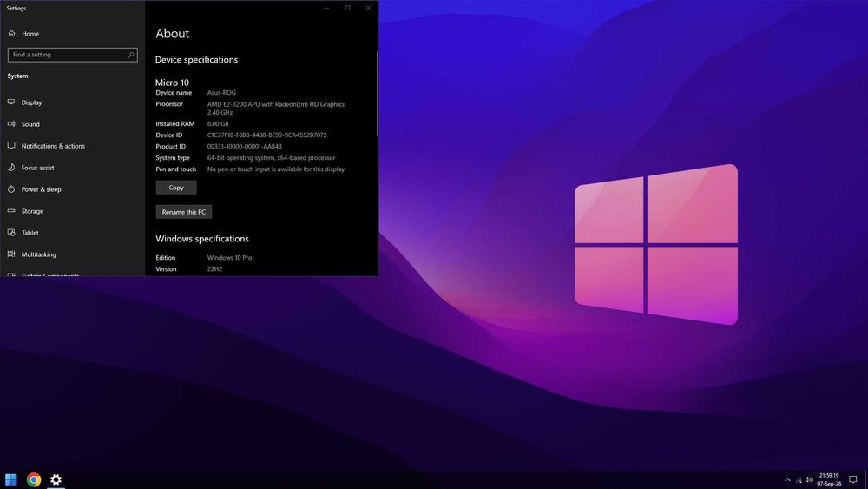Focus the Find a setting search box

pos(73,55)
